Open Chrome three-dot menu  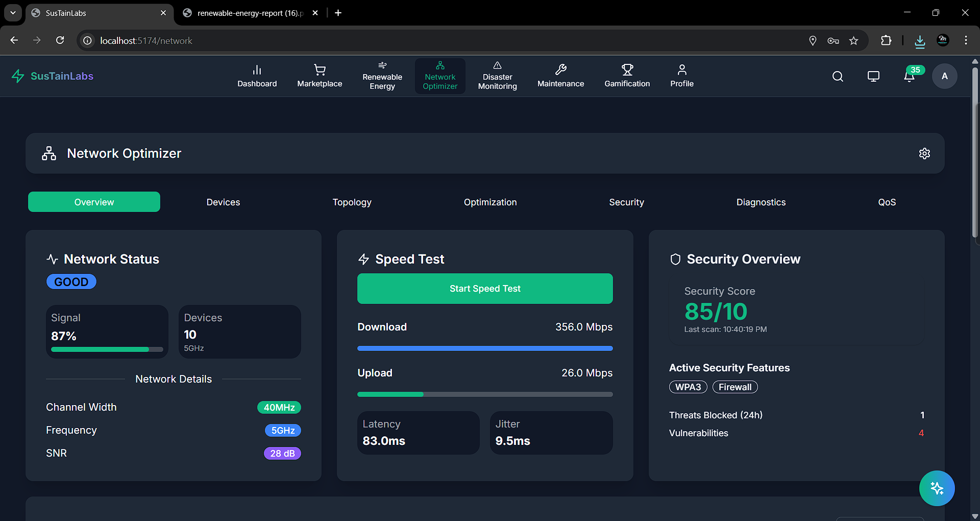(966, 40)
